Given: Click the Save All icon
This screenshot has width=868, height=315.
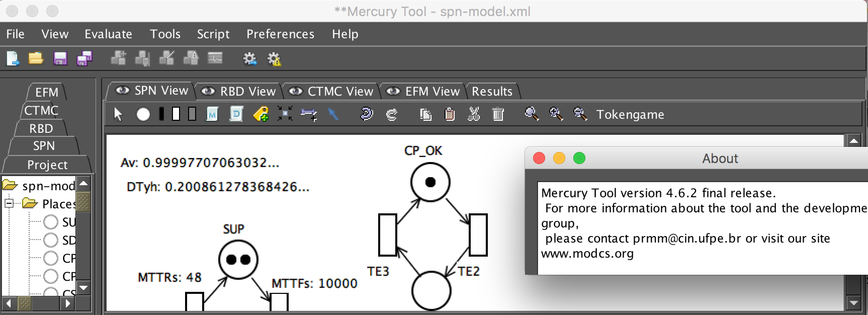Looking at the screenshot, I should (84, 59).
